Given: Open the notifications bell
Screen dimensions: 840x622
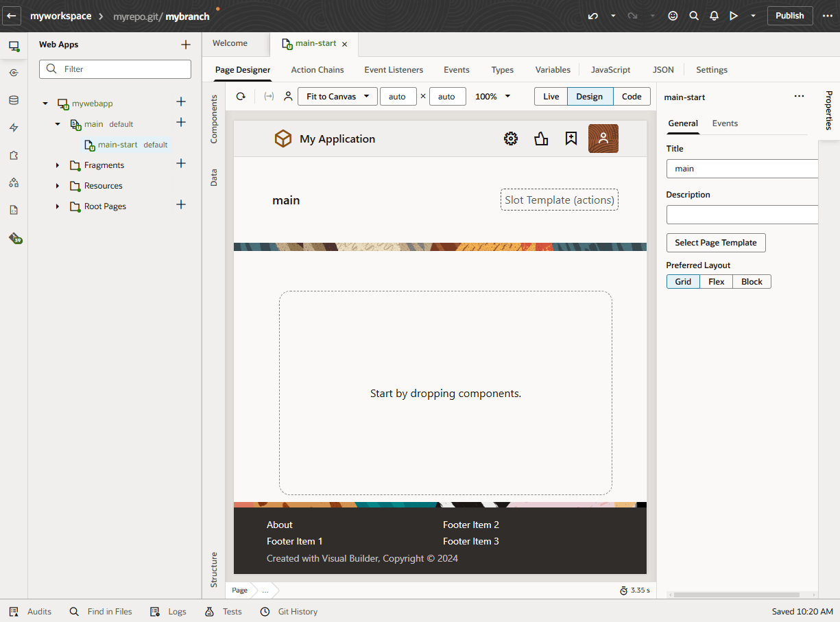Looking at the screenshot, I should tap(714, 16).
